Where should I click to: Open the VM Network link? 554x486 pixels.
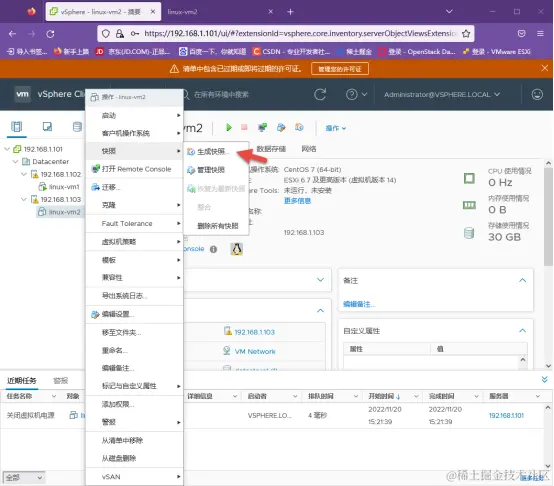pos(255,351)
